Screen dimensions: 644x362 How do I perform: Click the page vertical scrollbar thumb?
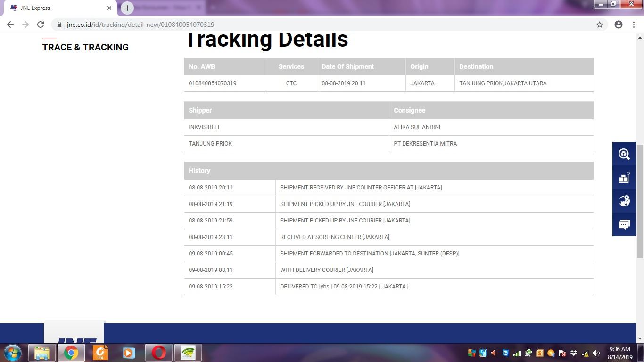click(x=640, y=201)
